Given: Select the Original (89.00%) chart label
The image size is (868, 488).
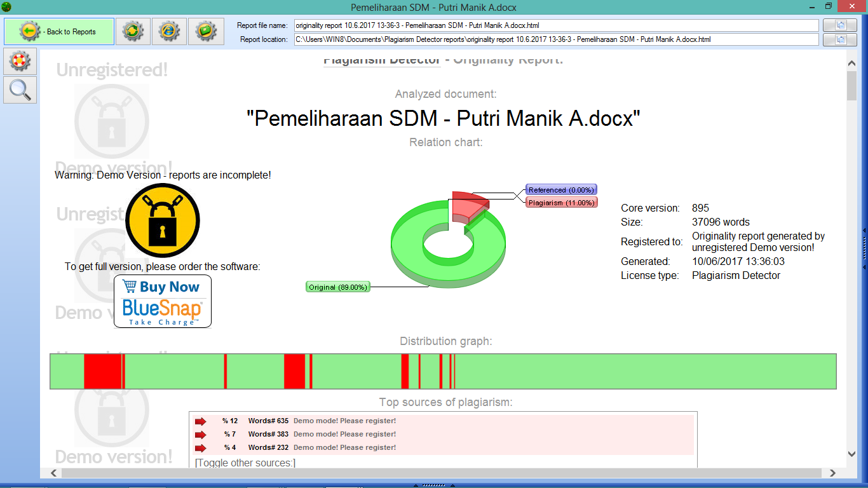Looking at the screenshot, I should 337,287.
